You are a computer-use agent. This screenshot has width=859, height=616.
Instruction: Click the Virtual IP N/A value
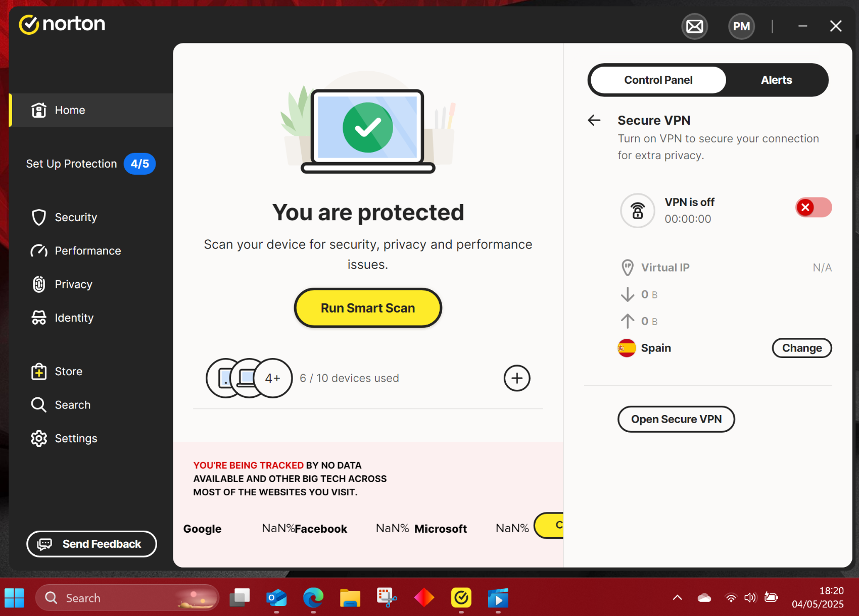(822, 268)
